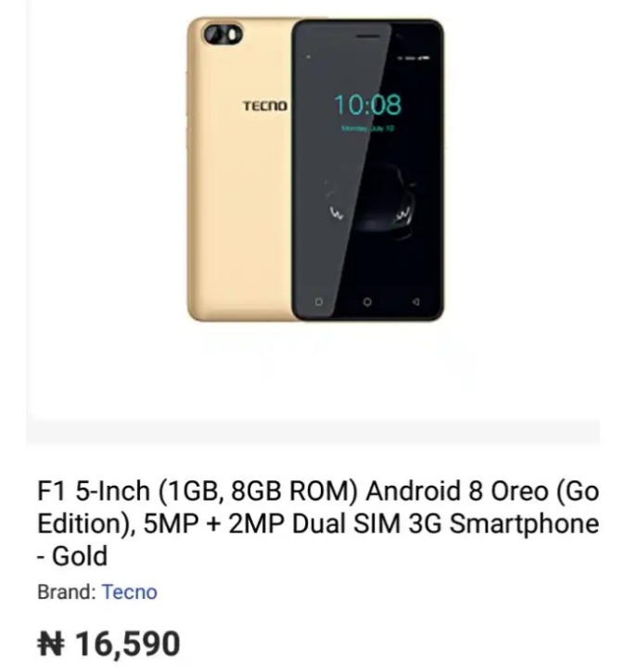Click the 'Brand:' label text
The image size is (624, 672).
pyautogui.click(x=67, y=592)
